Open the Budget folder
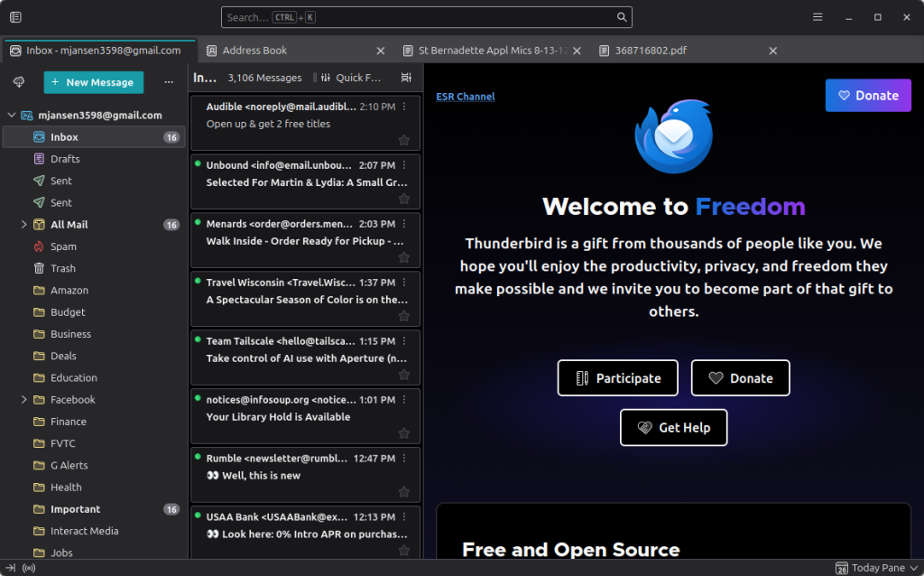 [94, 311]
